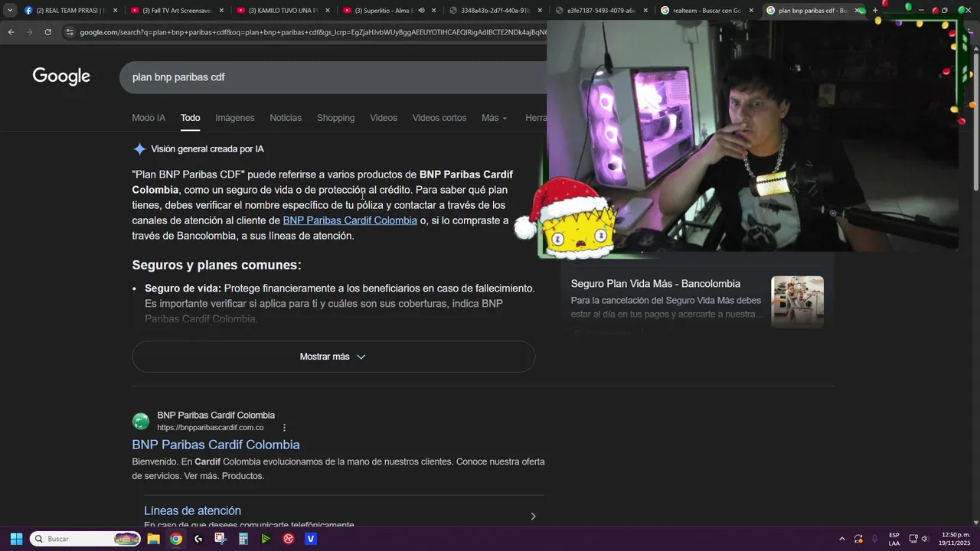
Task: Expand Líneas de atención arrow chevron
Action: coord(533,517)
